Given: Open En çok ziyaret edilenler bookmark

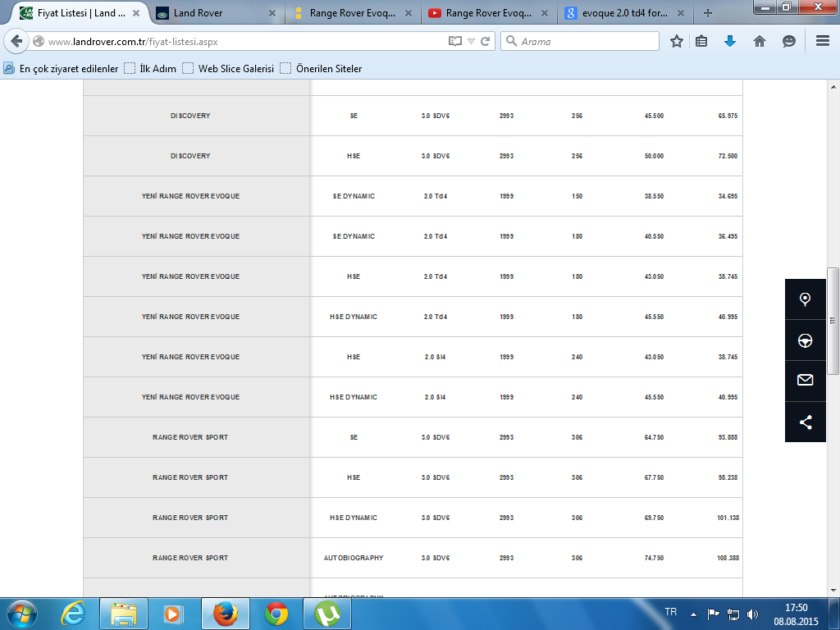Looking at the screenshot, I should [x=61, y=69].
